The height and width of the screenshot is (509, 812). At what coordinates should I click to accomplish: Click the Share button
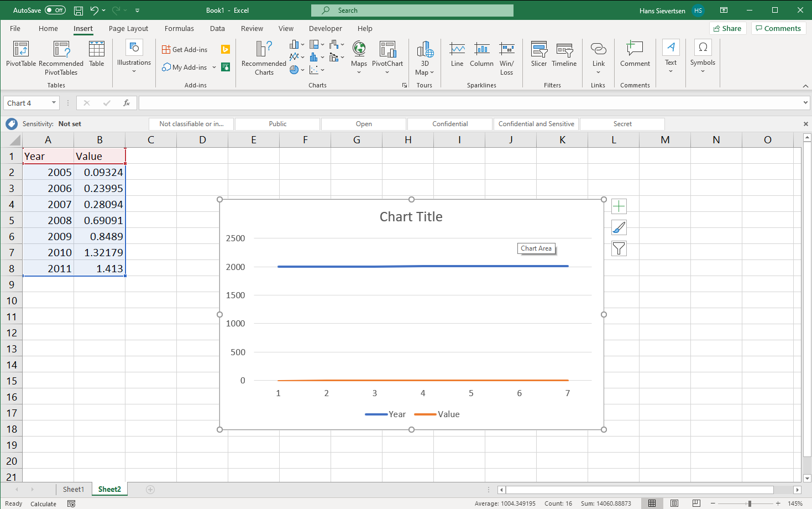click(727, 28)
